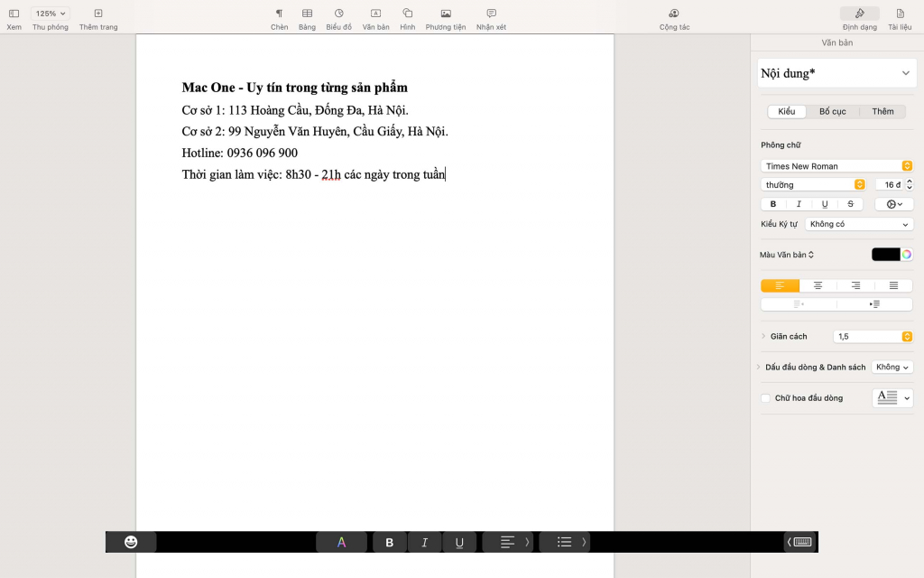Open the Chèn insert menu icon
924x578 pixels.
tap(280, 13)
